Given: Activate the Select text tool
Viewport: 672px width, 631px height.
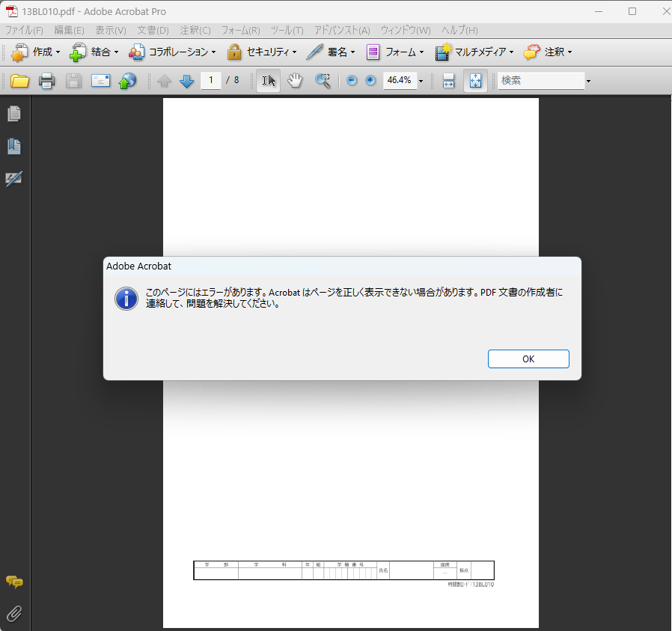Looking at the screenshot, I should pyautogui.click(x=269, y=81).
